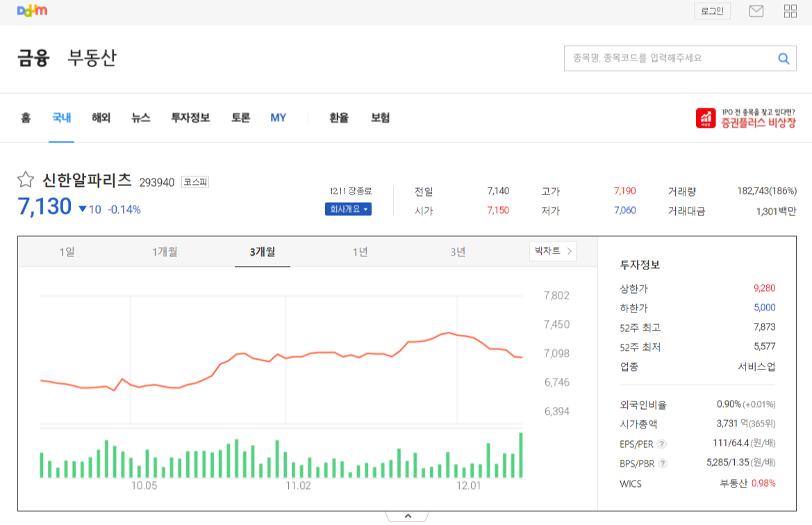This screenshot has height=525, width=812.
Task: Switch chart to 1개월 tab
Action: coord(165,252)
